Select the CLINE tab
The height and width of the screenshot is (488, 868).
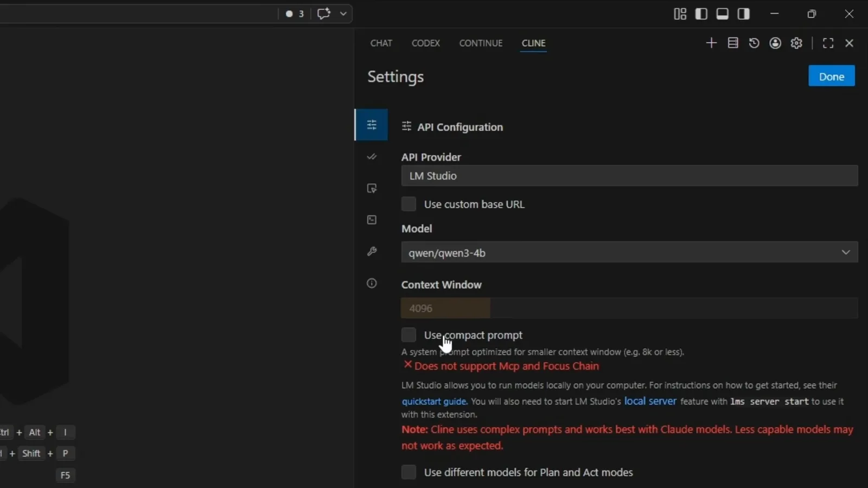(x=534, y=43)
